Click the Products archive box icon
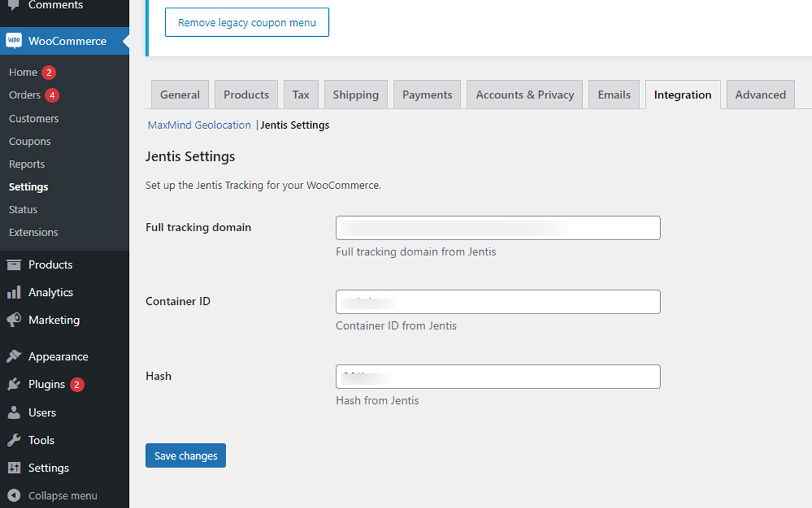 click(14, 265)
